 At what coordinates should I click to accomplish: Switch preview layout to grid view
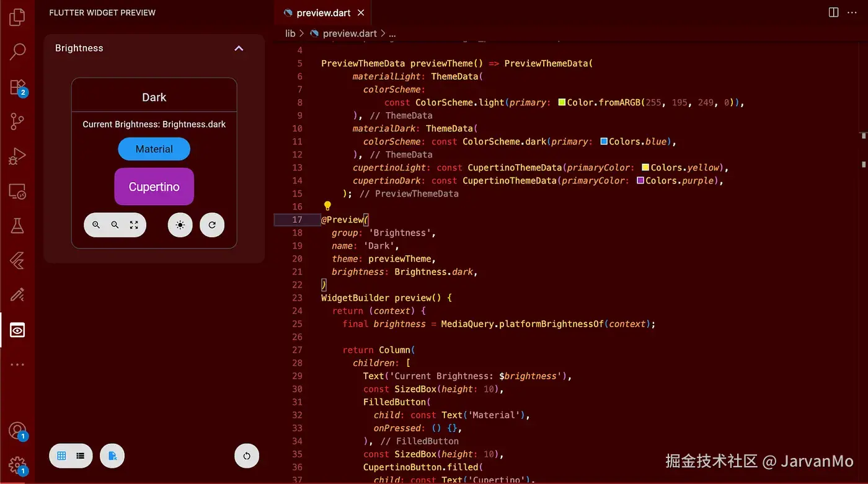pos(61,456)
